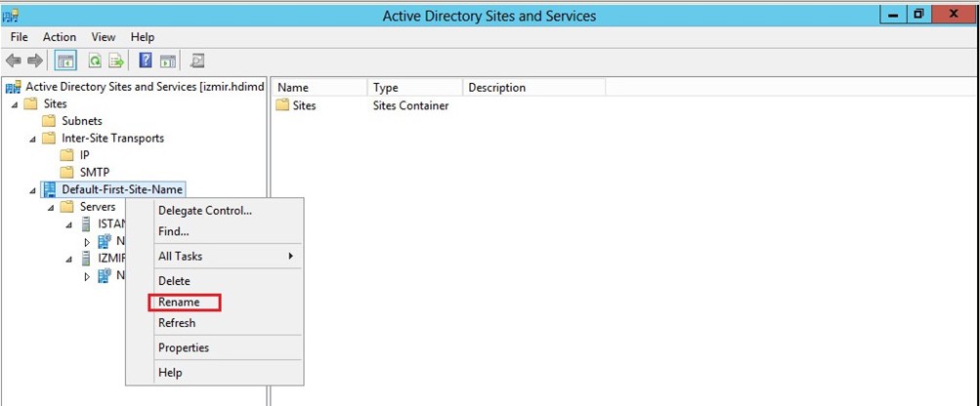
Task: Open the Action menu
Action: 60,37
